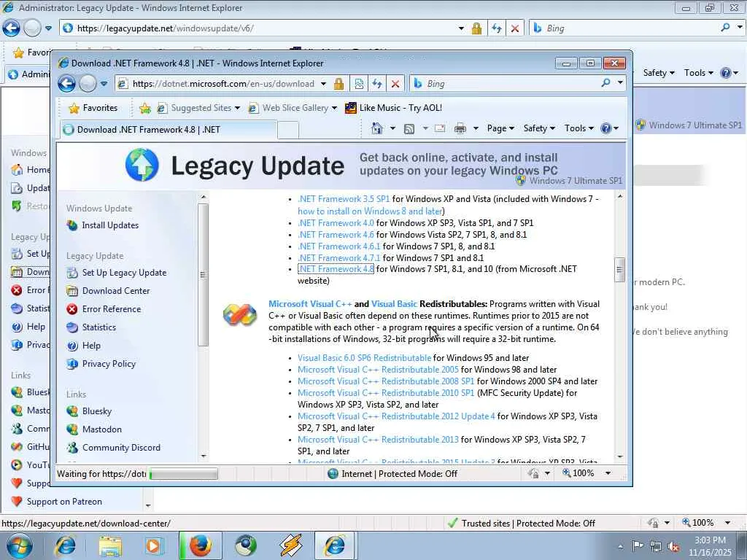This screenshot has height=560, width=747.
Task: Click the red Stop icon in the front window address bar
Action: coord(395,84)
